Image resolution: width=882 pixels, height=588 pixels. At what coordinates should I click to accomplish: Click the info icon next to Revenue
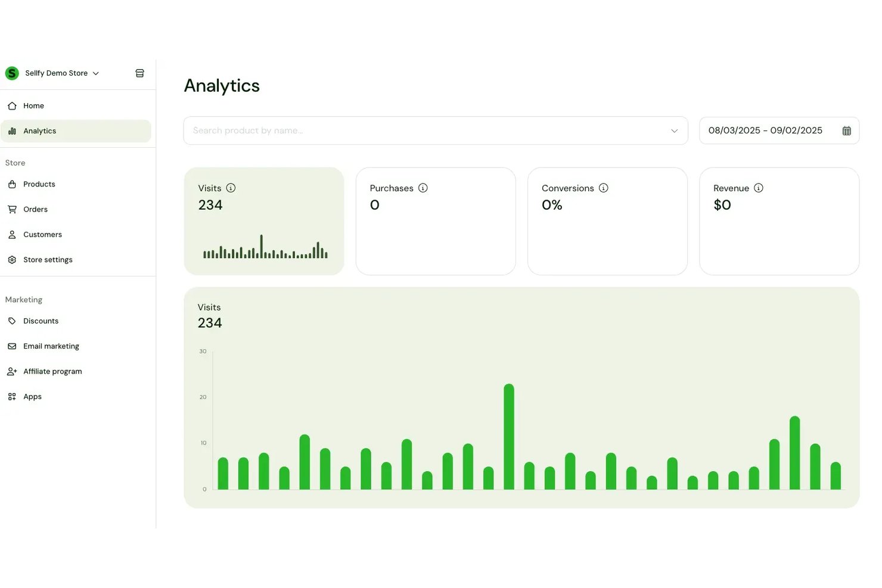coord(759,188)
